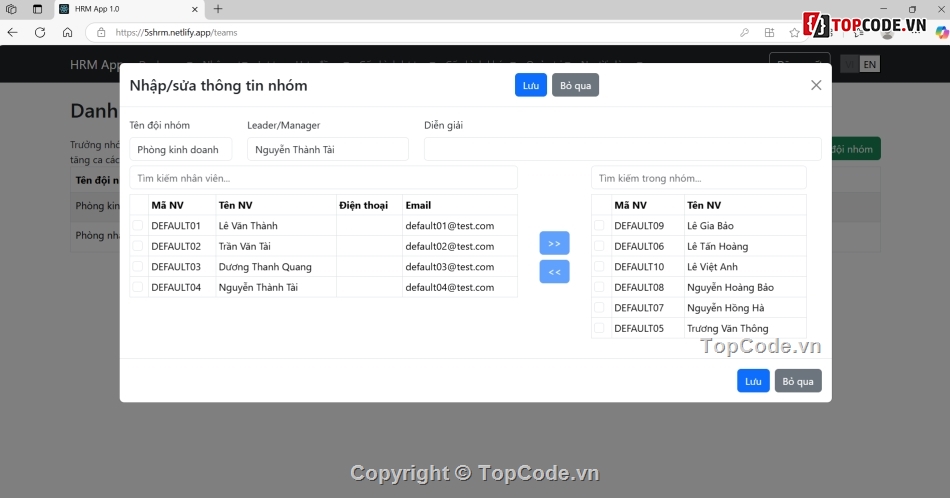Click HRM App brand link

pyautogui.click(x=96, y=65)
